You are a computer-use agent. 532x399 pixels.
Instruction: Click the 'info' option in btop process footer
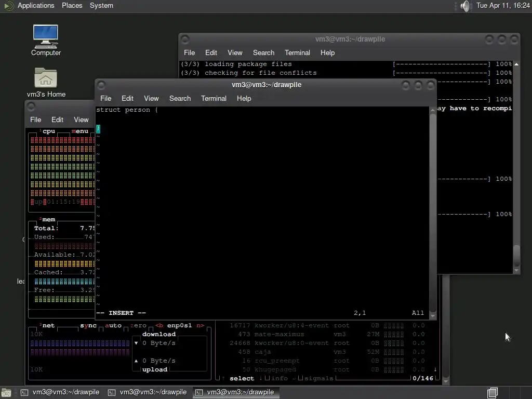point(280,378)
